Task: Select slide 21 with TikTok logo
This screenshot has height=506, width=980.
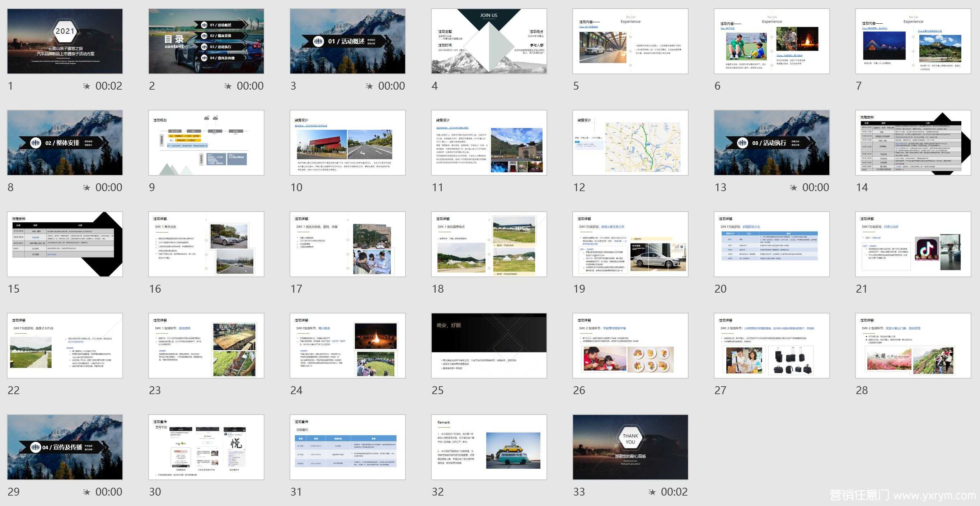Action: [913, 244]
